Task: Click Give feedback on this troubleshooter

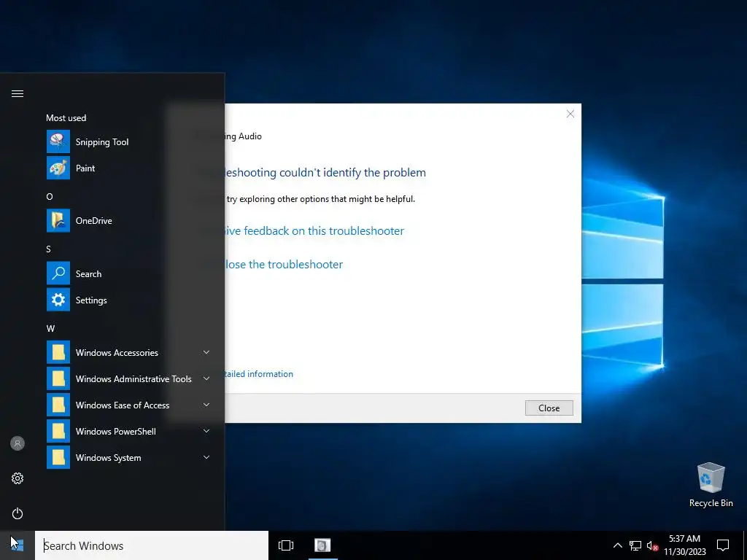Action: click(x=314, y=231)
